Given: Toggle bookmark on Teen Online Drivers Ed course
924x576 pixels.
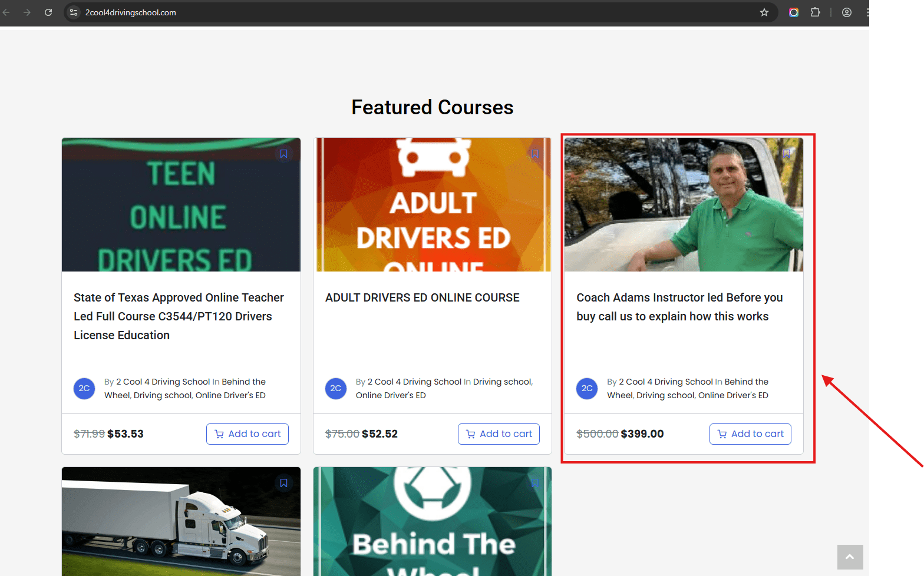Looking at the screenshot, I should click(283, 154).
